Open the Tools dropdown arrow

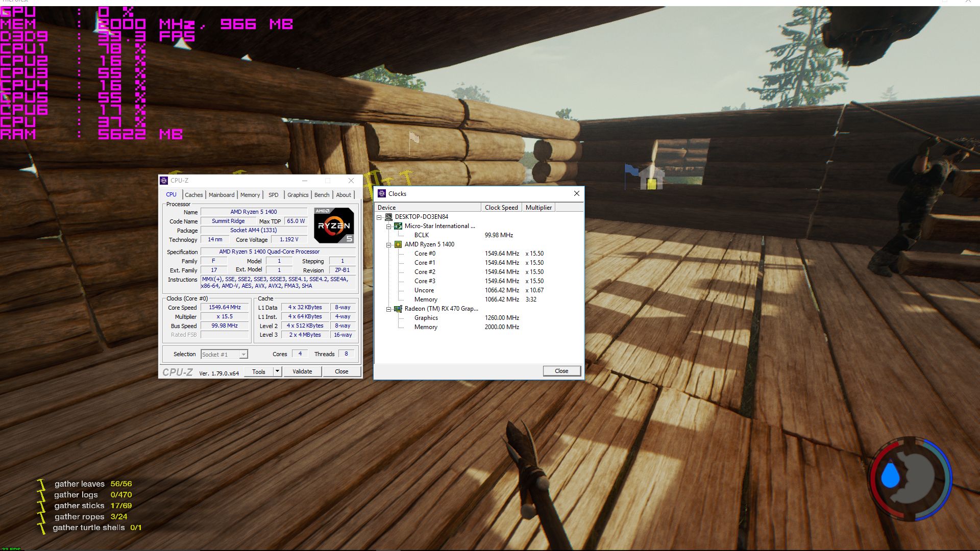pyautogui.click(x=277, y=371)
